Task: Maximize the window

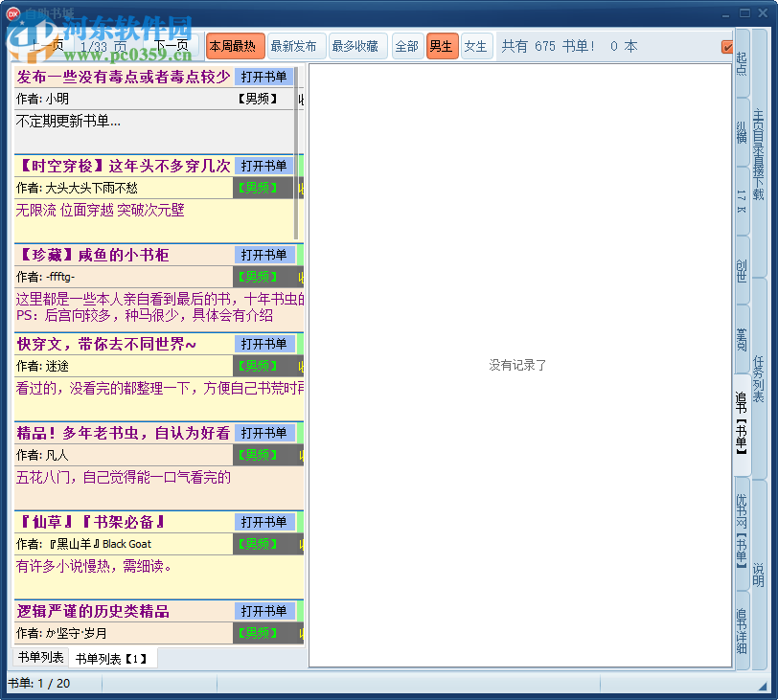Action: 744,13
